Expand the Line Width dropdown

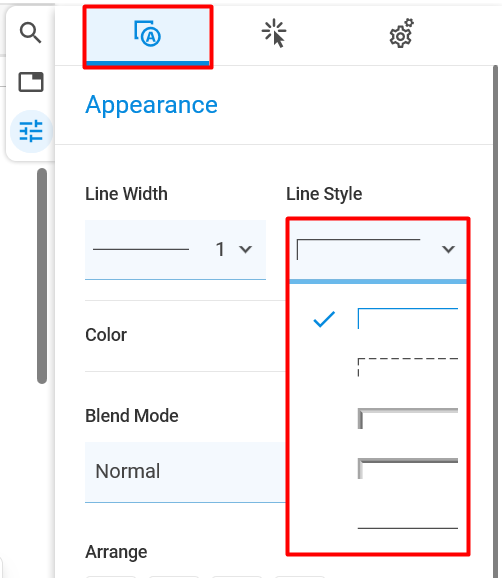point(175,250)
